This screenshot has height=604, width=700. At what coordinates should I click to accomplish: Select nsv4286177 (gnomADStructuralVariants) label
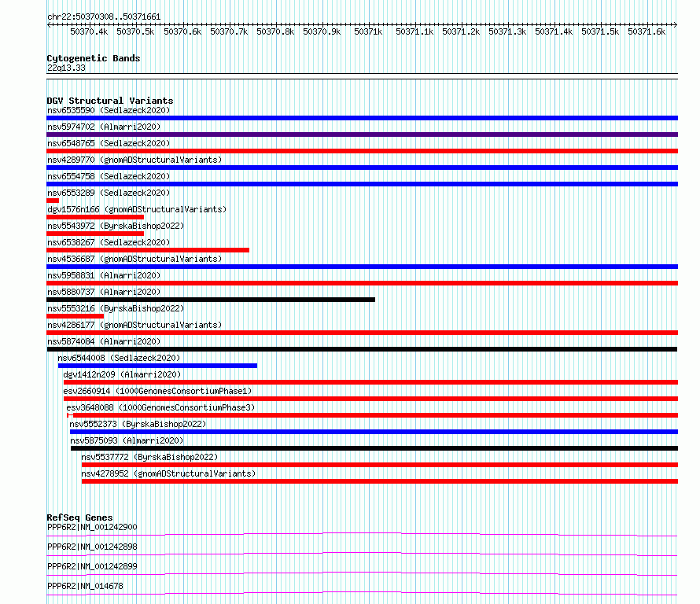coord(134,325)
